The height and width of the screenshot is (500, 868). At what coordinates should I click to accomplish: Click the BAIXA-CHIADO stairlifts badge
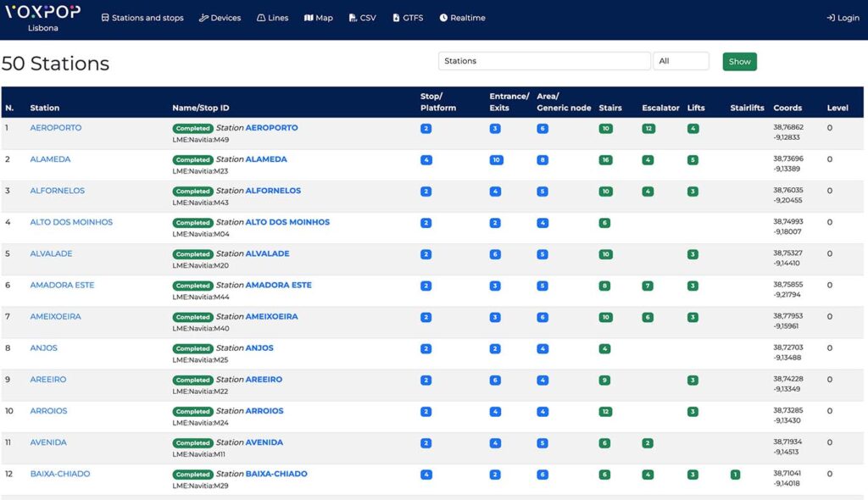click(x=735, y=475)
